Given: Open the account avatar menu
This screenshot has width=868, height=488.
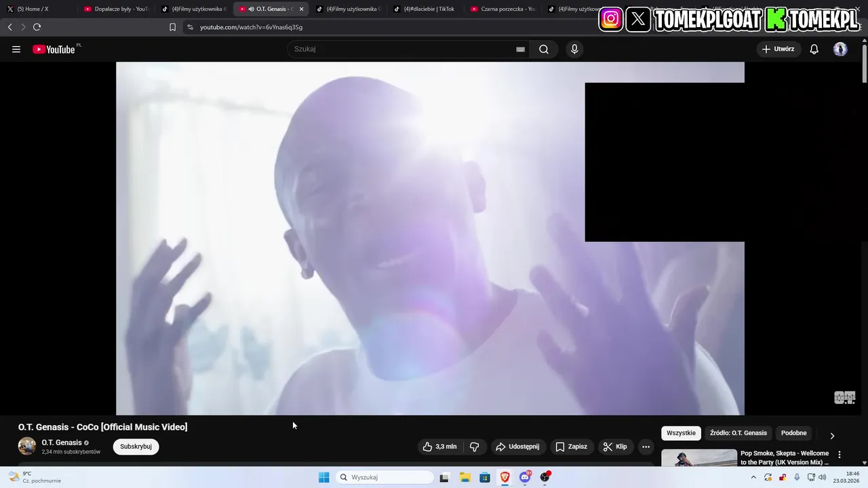Looking at the screenshot, I should click(x=840, y=49).
